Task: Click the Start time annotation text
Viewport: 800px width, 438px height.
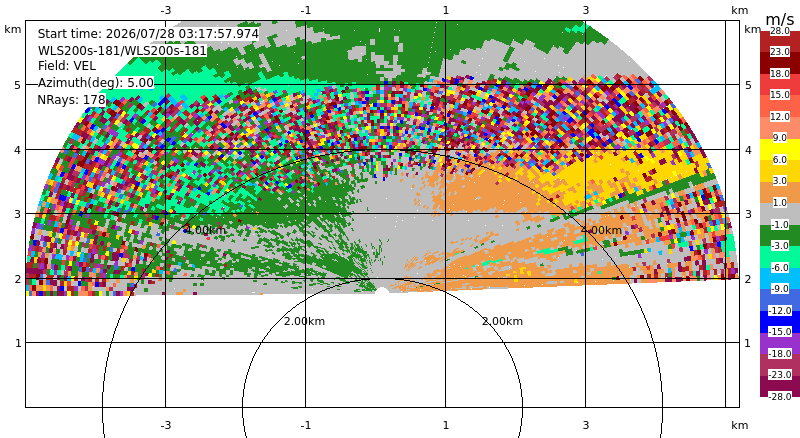Action: 148,34
